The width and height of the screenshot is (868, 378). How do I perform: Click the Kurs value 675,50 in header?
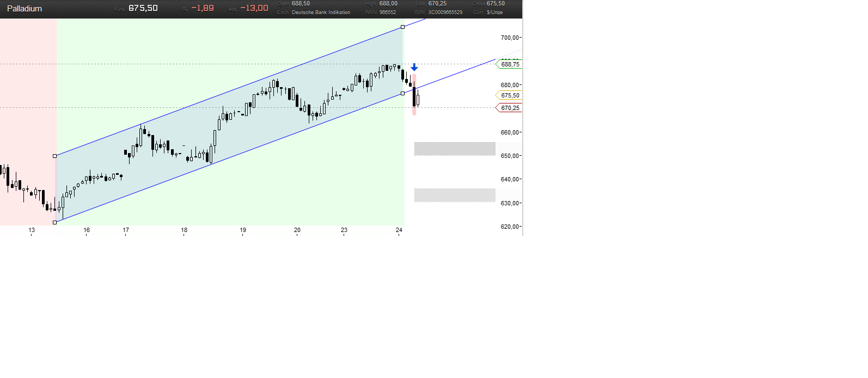coord(143,8)
